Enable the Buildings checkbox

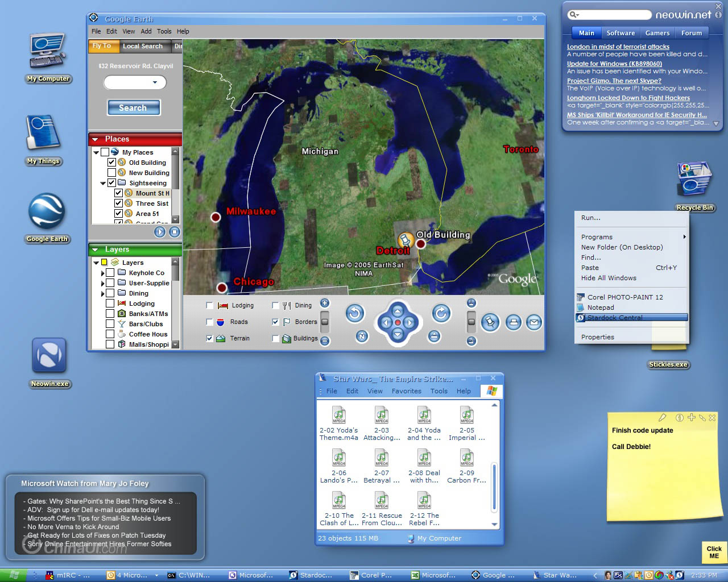tap(276, 339)
